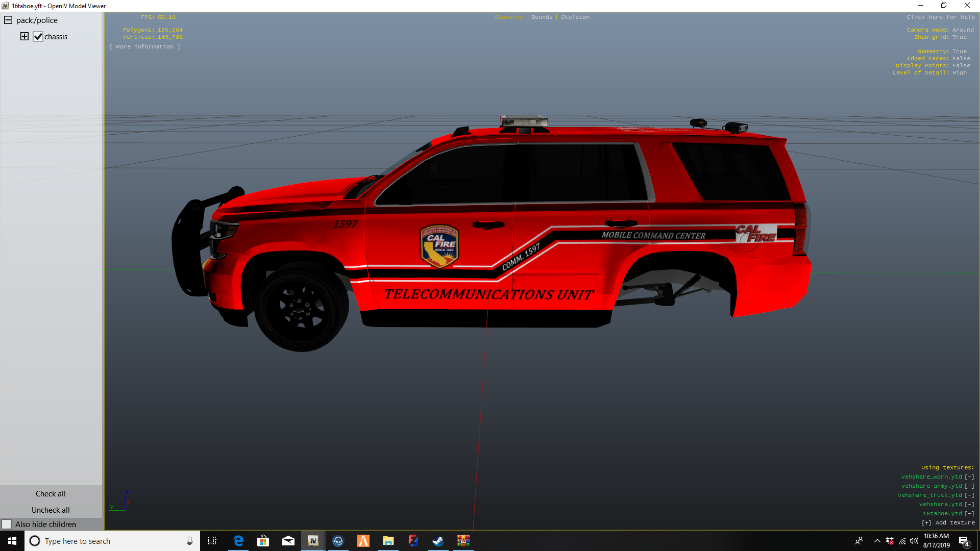Image resolution: width=980 pixels, height=551 pixels.
Task: Open Steam from the taskbar
Action: coord(438,541)
